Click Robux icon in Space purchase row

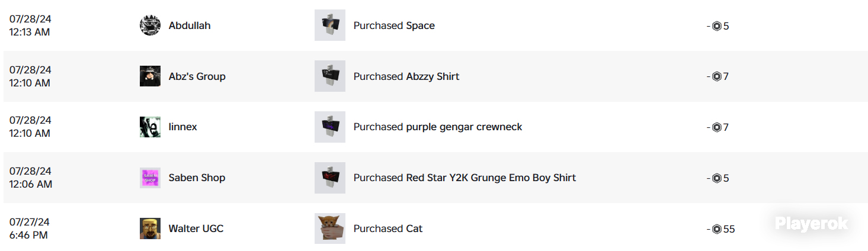click(717, 26)
